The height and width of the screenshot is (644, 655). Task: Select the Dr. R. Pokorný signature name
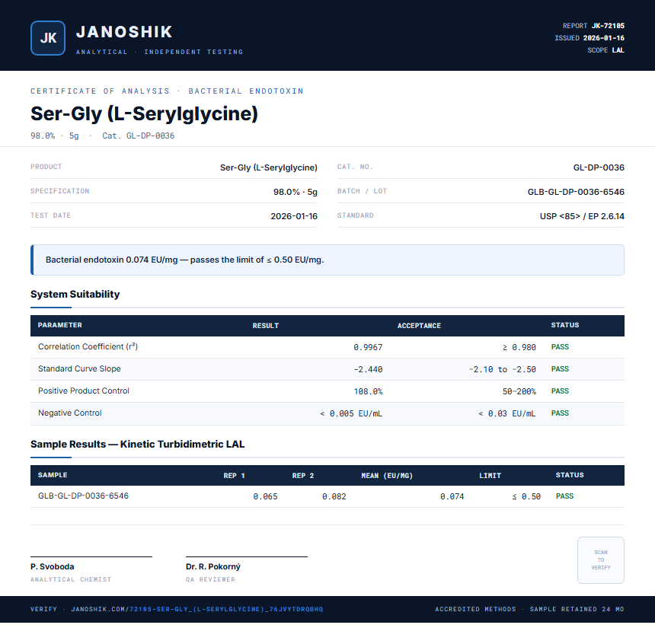coord(213,566)
